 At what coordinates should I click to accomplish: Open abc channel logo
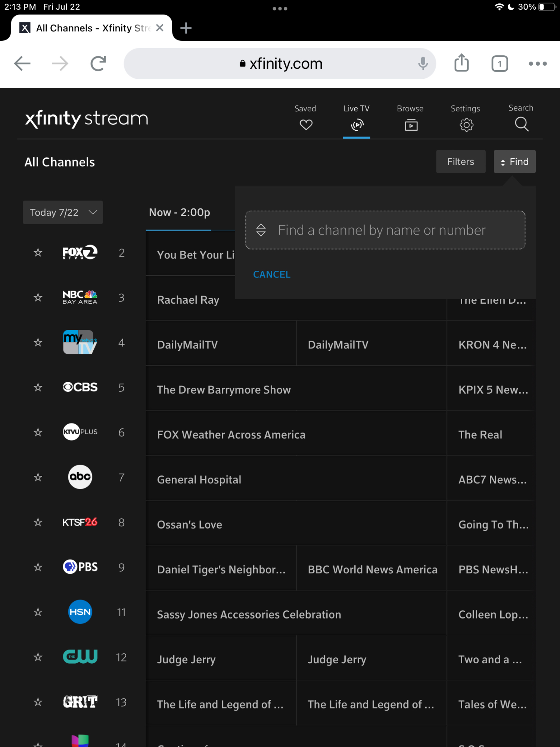(x=80, y=477)
